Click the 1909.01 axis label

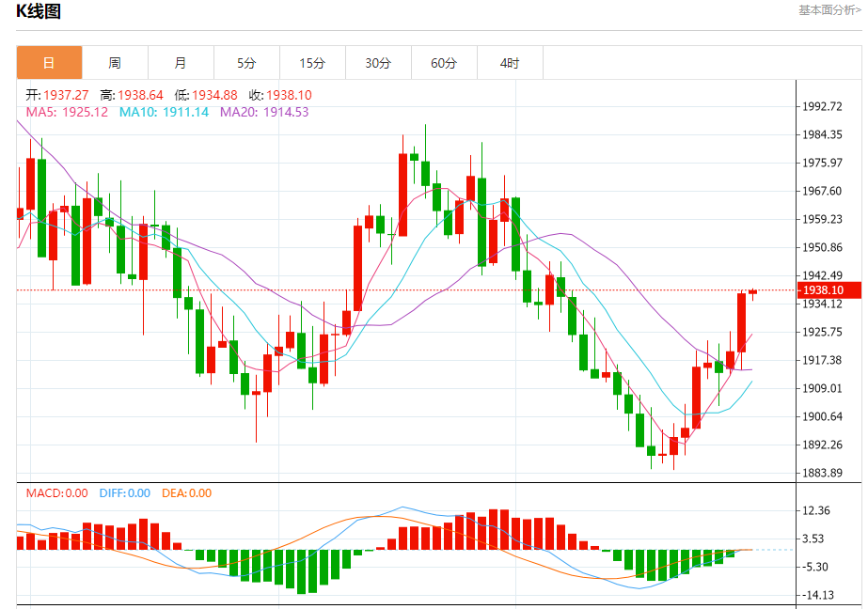click(x=822, y=388)
